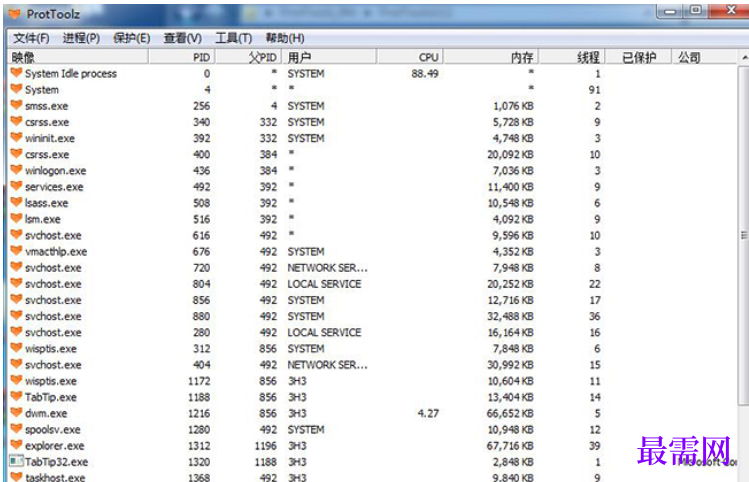Click memory value 66,652 KB

pos(510,414)
